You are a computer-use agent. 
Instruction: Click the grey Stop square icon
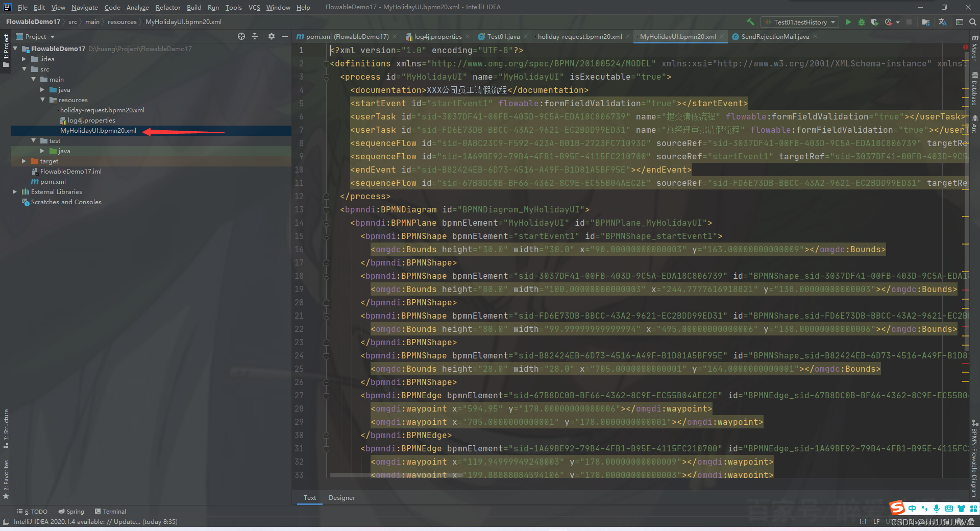pyautogui.click(x=909, y=22)
